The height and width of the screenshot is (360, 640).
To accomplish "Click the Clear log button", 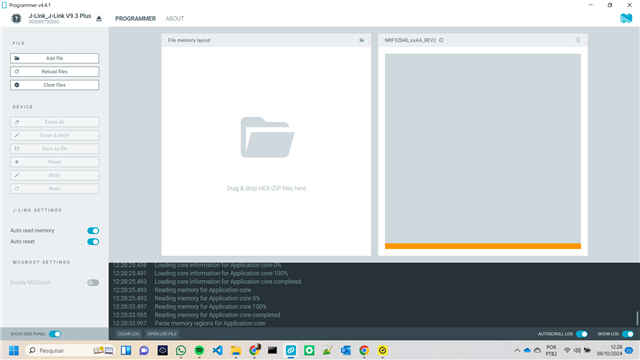I will [x=129, y=334].
